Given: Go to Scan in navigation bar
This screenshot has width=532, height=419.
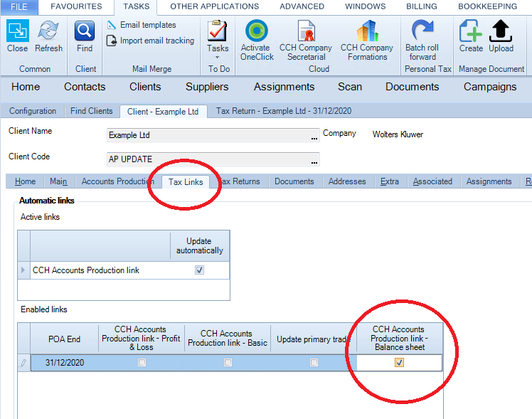Looking at the screenshot, I should click(x=350, y=87).
